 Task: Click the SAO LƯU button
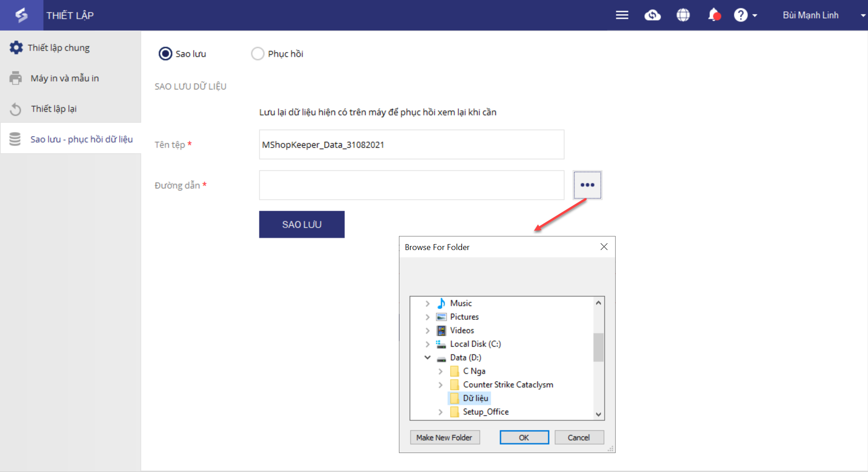click(302, 224)
